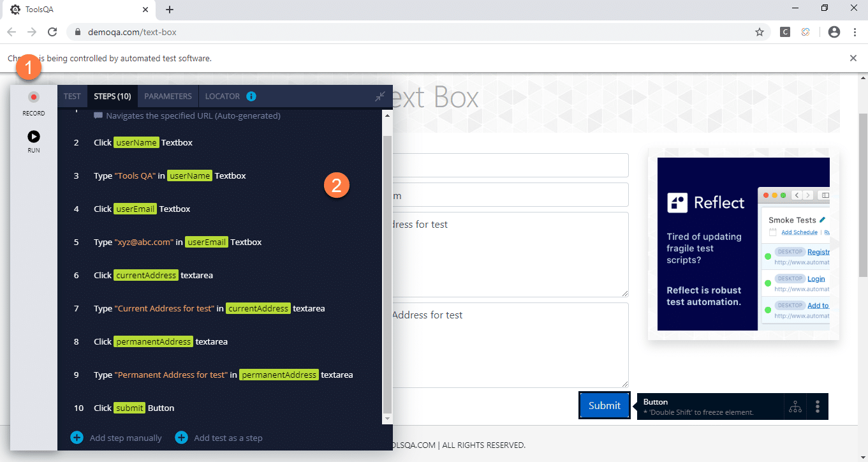Start recording with the Record button
Screen dimensions: 868x462
click(x=34, y=98)
